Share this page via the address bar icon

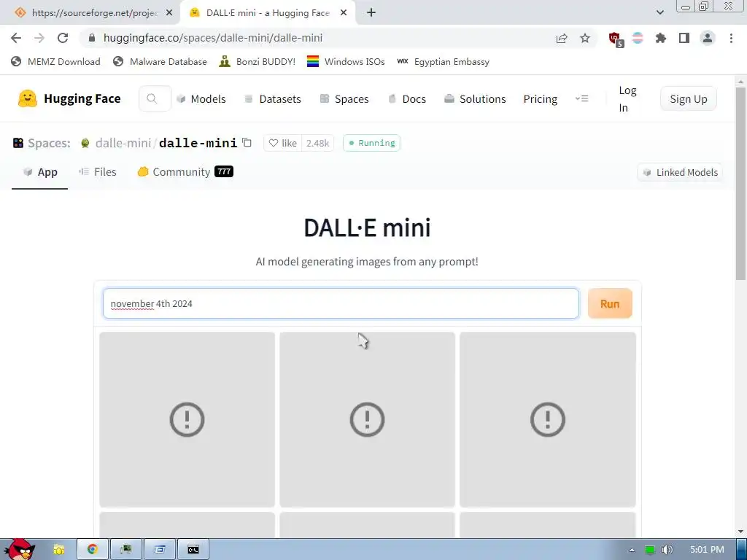tap(562, 38)
